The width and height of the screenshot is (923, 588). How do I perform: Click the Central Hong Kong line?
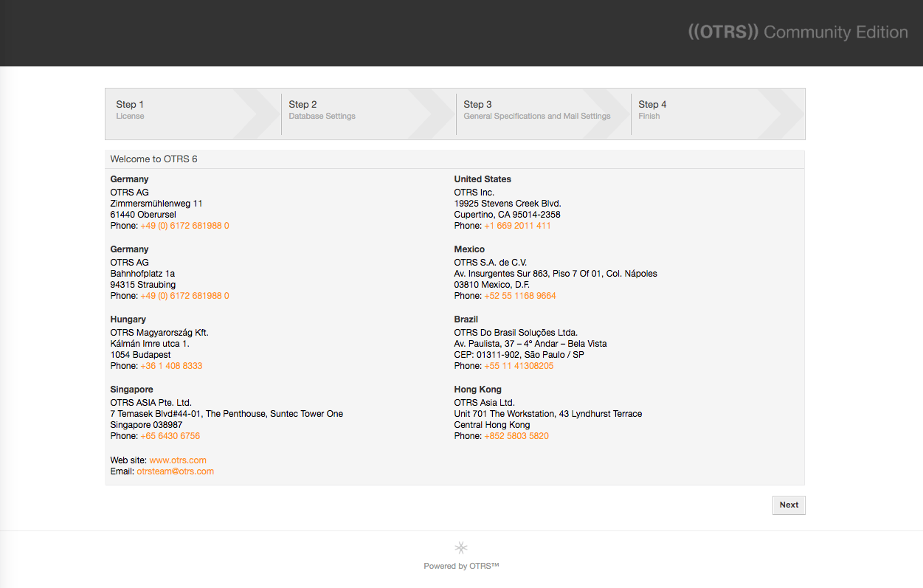pos(492,425)
